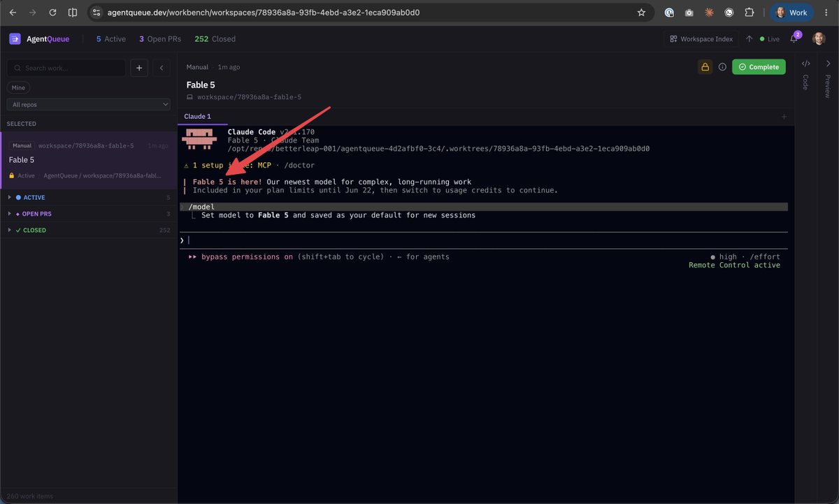839x504 pixels.
Task: Filter by 252 Closed in header
Action: (215, 39)
